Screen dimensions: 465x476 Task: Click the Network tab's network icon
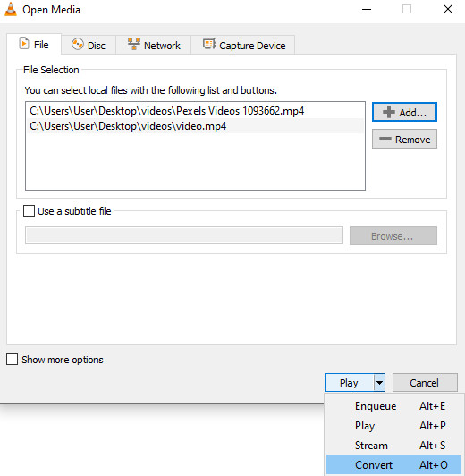tap(134, 44)
